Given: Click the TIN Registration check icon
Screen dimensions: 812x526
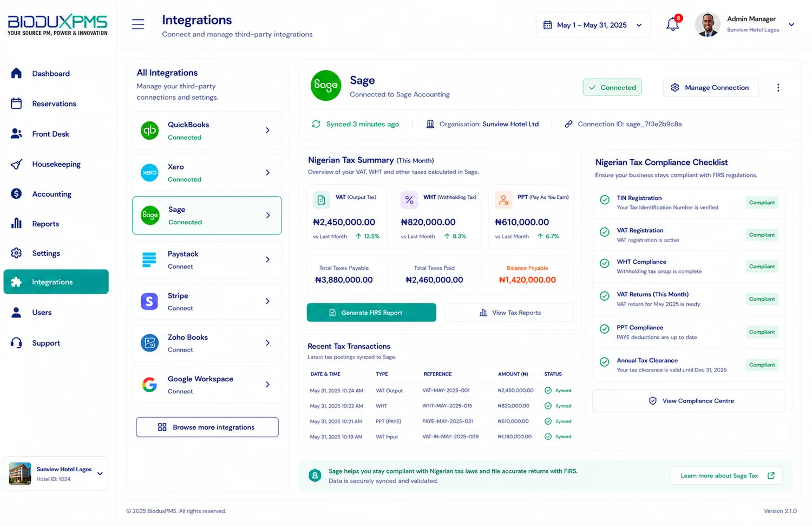Looking at the screenshot, I should pos(605,199).
